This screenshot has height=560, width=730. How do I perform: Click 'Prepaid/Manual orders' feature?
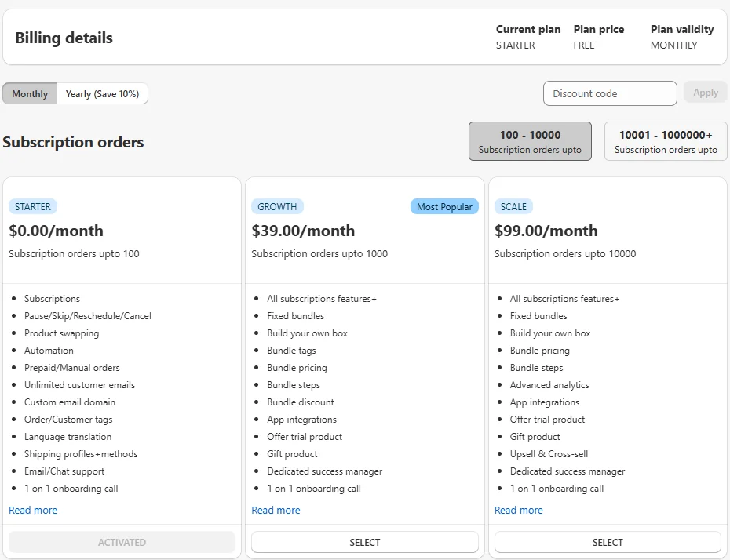pos(71,367)
